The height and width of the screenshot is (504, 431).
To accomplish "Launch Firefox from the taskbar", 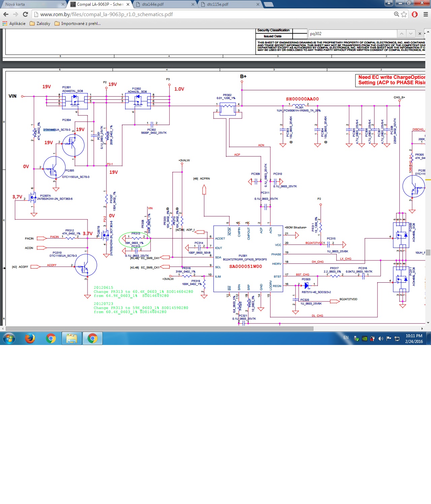I will tap(30, 338).
